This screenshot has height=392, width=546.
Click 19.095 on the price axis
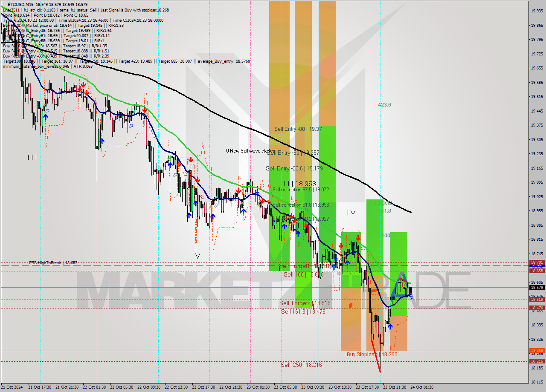point(537,182)
